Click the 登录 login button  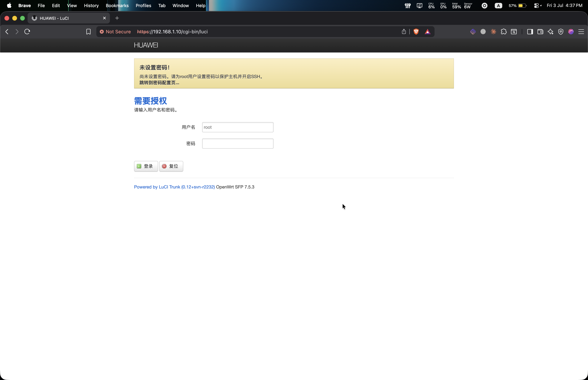(146, 166)
